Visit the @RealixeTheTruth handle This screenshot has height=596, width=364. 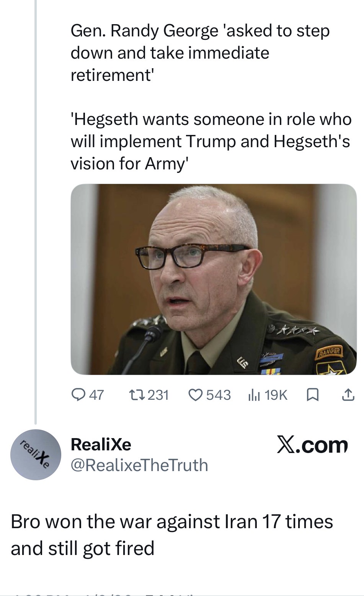pyautogui.click(x=139, y=465)
